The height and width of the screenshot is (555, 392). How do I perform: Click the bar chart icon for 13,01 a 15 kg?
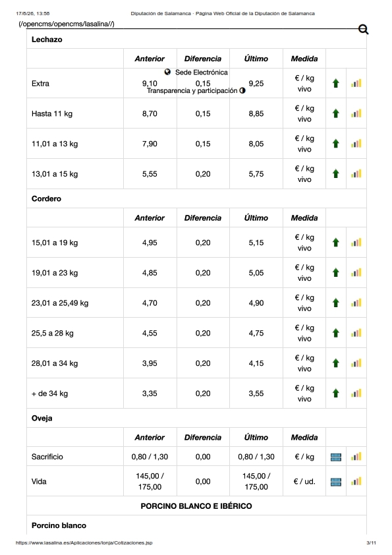(356, 174)
